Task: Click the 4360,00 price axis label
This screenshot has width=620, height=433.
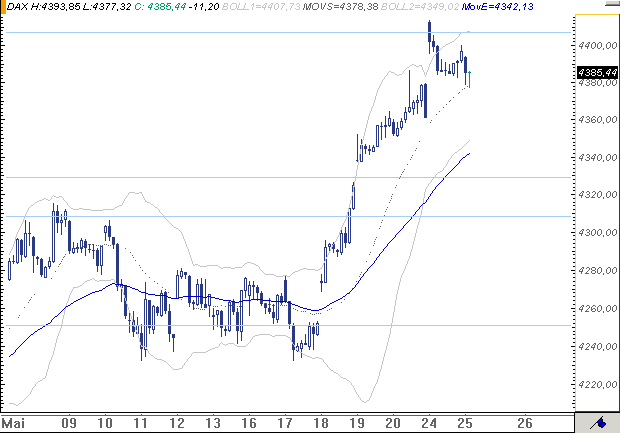Action: point(597,119)
